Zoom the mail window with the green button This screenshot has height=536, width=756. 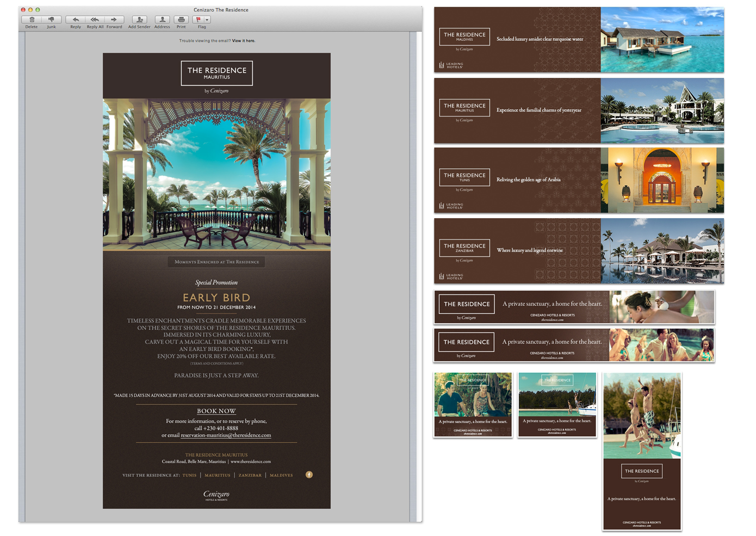click(38, 10)
